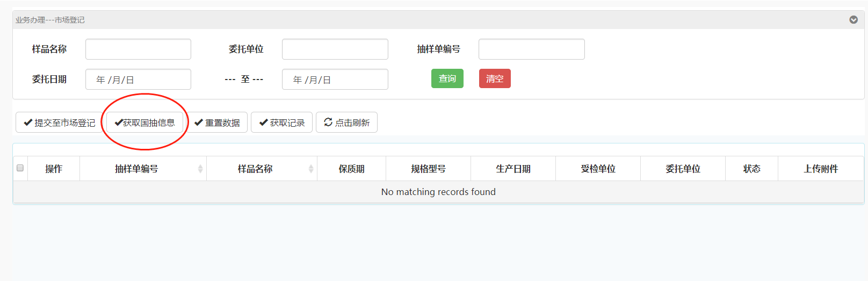This screenshot has height=281, width=868.
Task: Click the 生产日期 column header
Action: [x=513, y=169]
